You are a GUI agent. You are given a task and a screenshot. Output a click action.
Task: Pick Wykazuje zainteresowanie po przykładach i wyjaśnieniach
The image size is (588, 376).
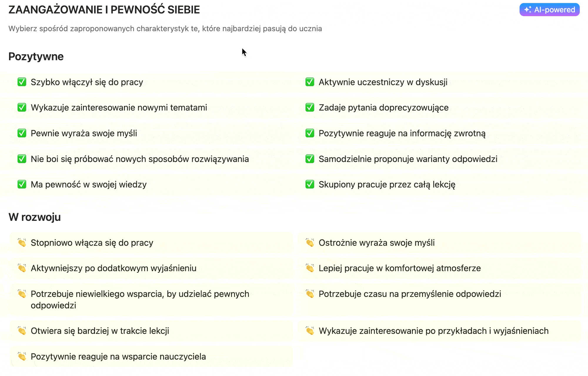tap(440, 331)
